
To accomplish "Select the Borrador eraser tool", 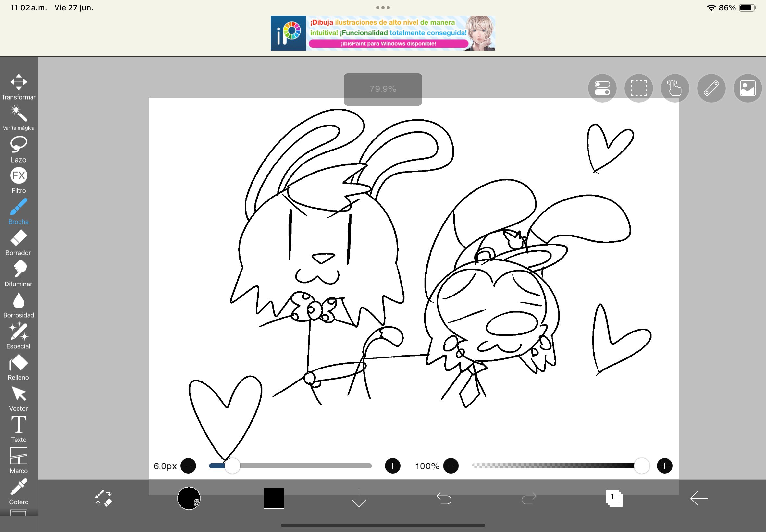I will [x=19, y=242].
